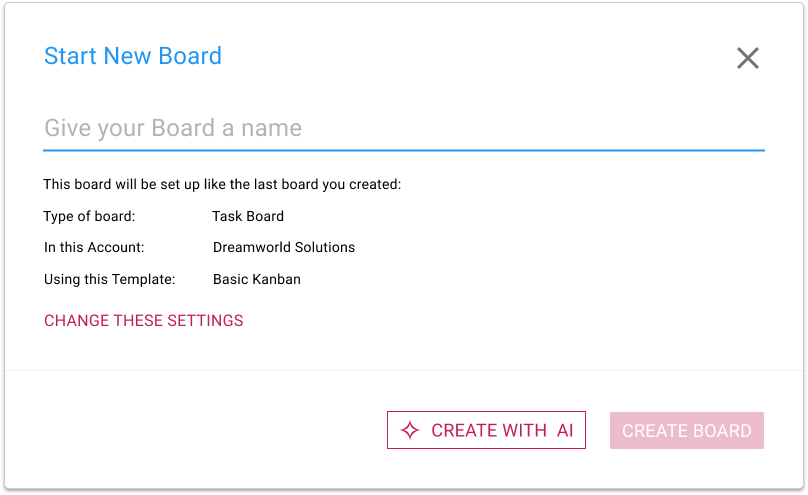
Task: Close the Start New Board dialog
Action: click(748, 58)
